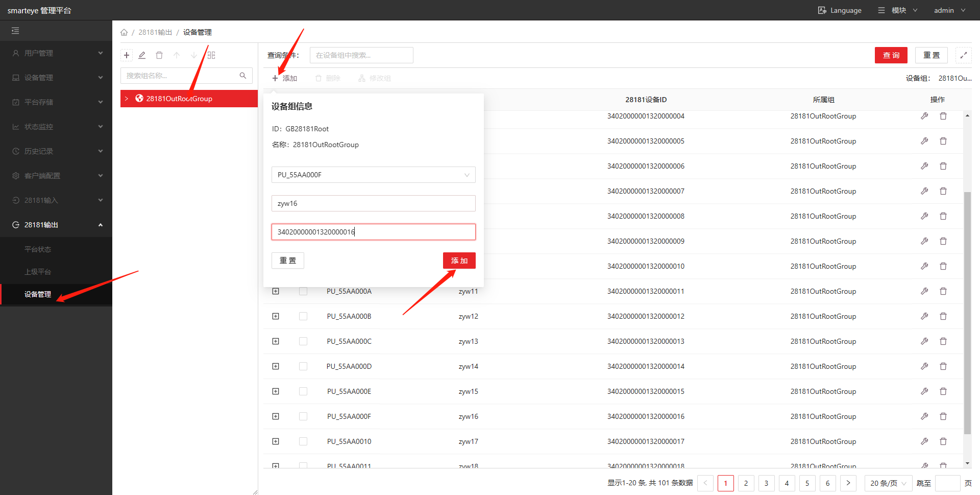The height and width of the screenshot is (495, 980).
Task: Tick the checkbox for PU_55AA000A
Action: 303,291
